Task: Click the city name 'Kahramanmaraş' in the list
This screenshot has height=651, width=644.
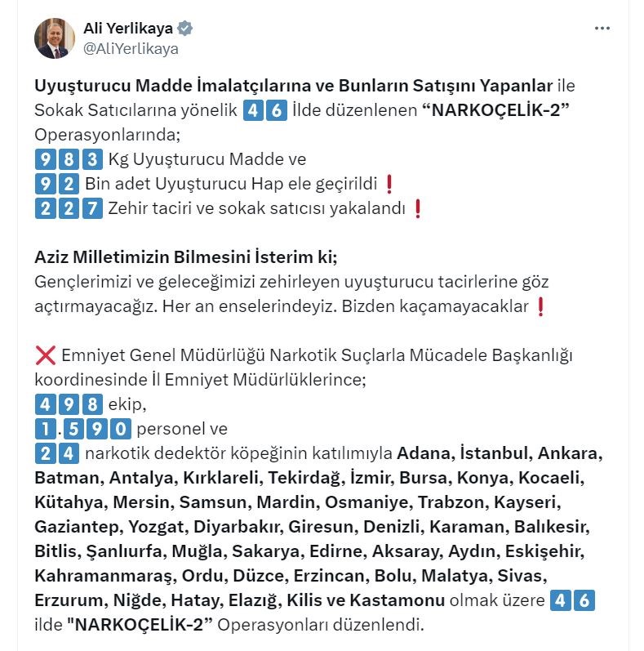Action: point(105,576)
